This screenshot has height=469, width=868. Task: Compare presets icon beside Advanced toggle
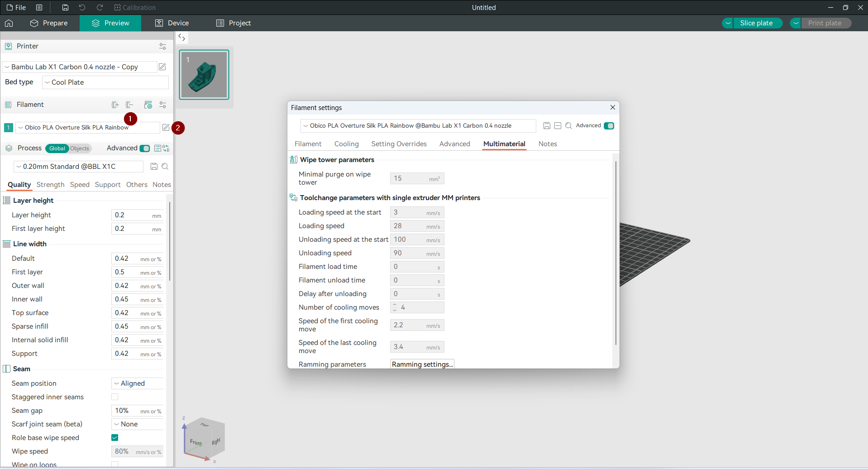coord(166,148)
